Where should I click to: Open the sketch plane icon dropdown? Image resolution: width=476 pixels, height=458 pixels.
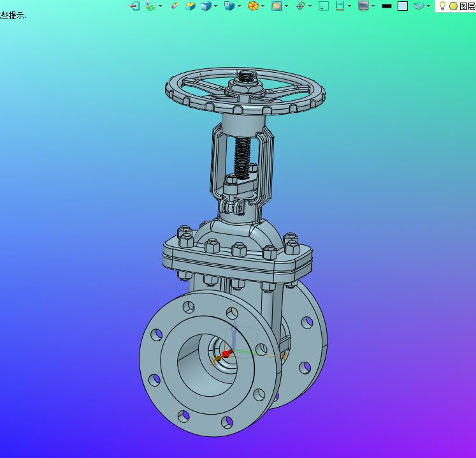(x=161, y=6)
